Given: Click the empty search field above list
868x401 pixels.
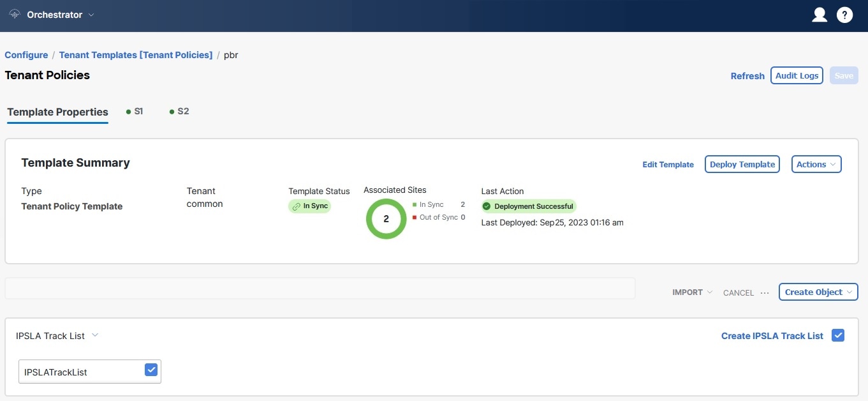Looking at the screenshot, I should tap(320, 288).
